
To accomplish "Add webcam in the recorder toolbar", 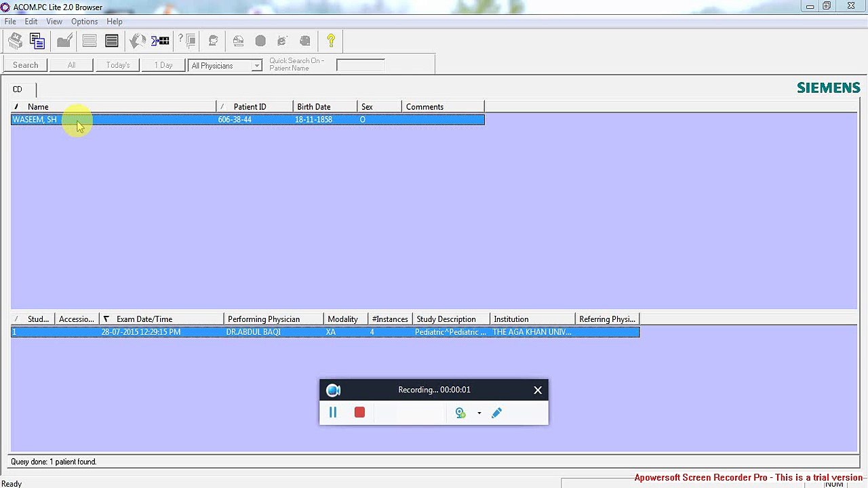I will [460, 413].
